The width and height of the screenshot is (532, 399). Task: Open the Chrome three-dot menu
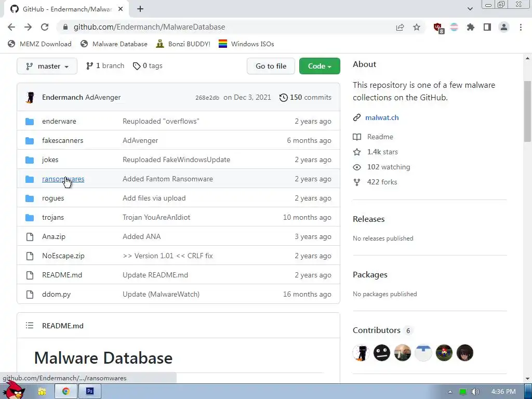click(521, 27)
